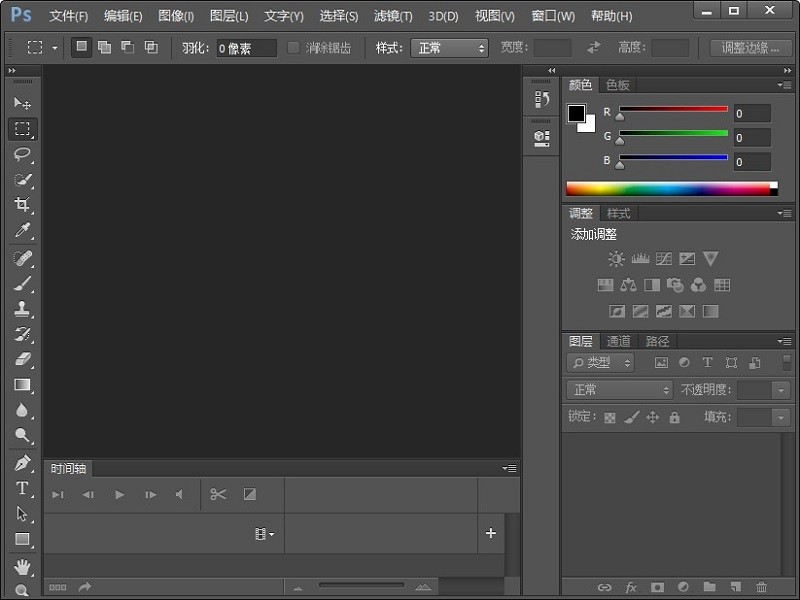Open the selection style dropdown

point(449,47)
